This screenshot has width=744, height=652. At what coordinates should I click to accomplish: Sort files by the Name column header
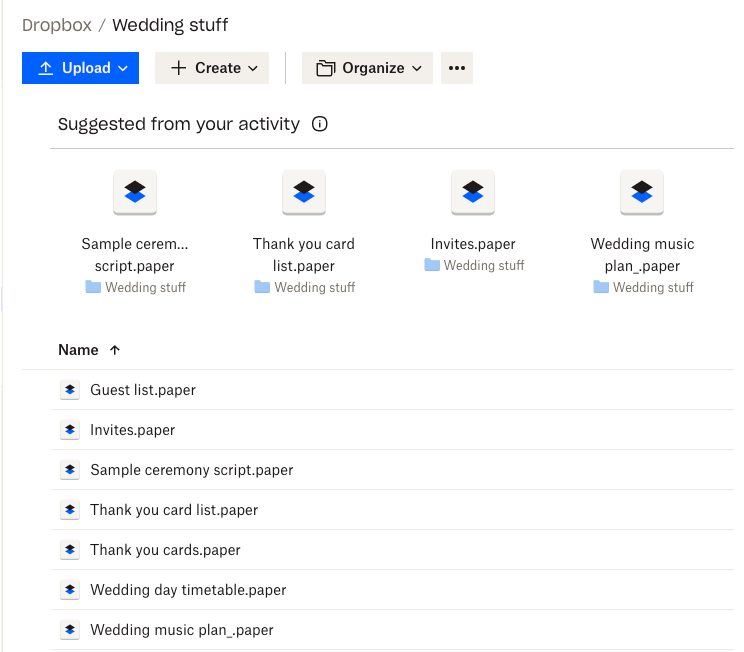pyautogui.click(x=78, y=350)
